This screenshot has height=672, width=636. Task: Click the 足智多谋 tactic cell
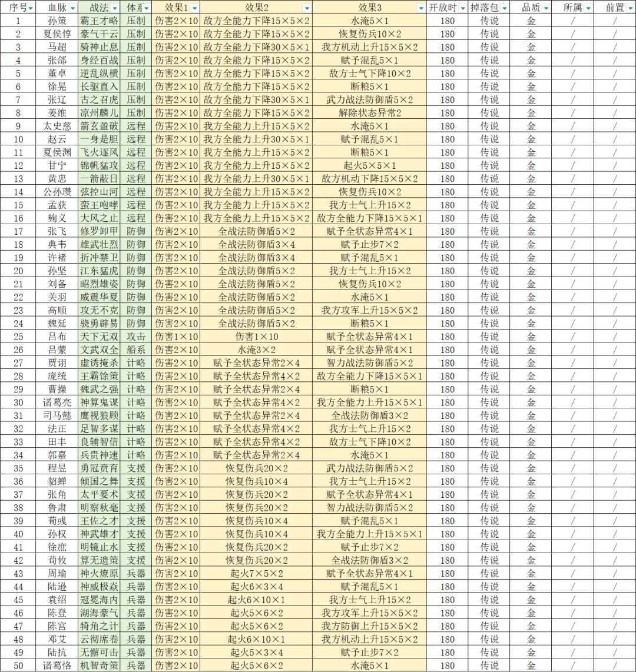(99, 428)
